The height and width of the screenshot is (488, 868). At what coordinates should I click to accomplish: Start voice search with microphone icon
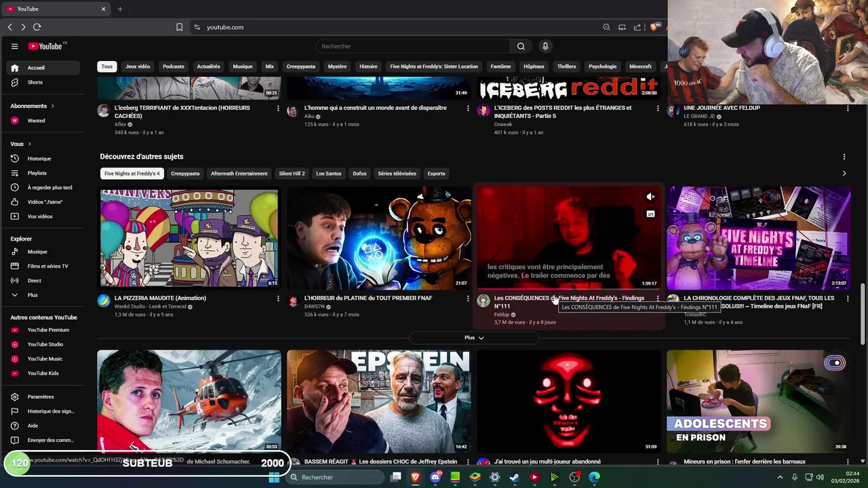pos(545,46)
